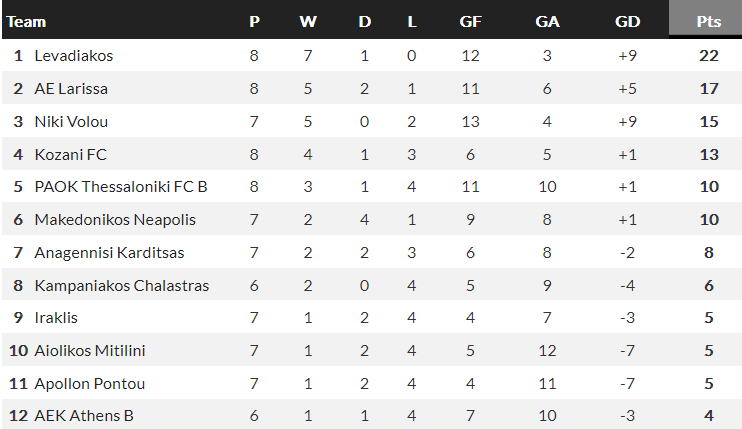Click Anagennisi Karditsas team name
The image size is (742, 429).
click(x=109, y=253)
